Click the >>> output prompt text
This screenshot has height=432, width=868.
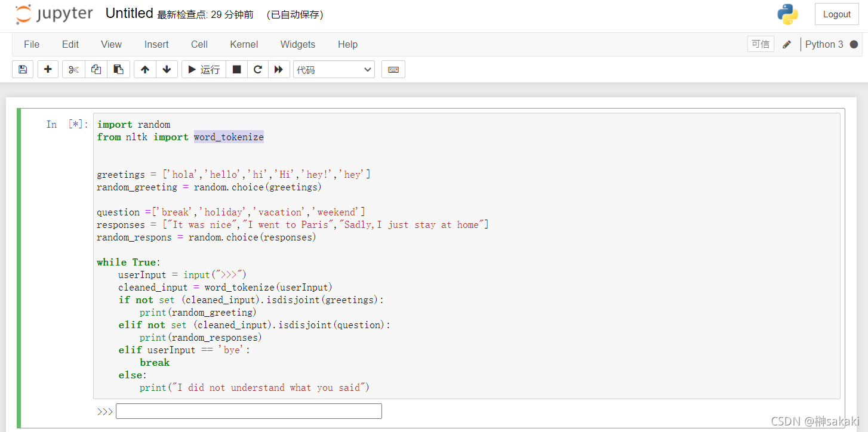pyautogui.click(x=105, y=412)
